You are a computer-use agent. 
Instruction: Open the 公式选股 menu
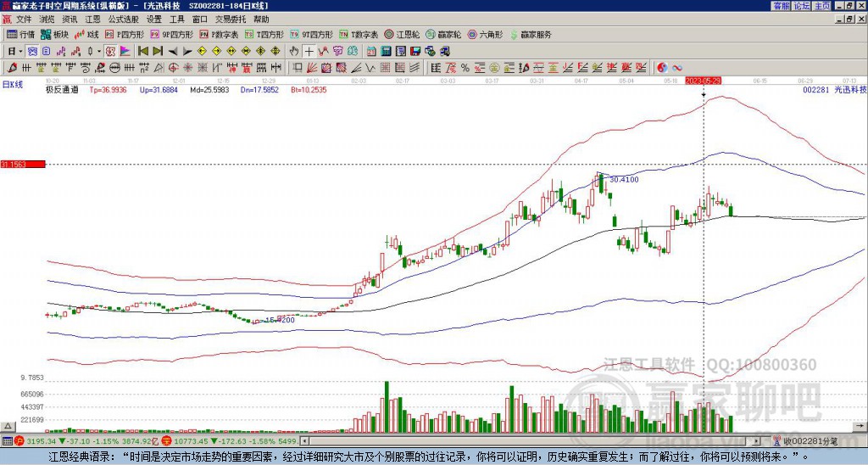pyautogui.click(x=123, y=19)
